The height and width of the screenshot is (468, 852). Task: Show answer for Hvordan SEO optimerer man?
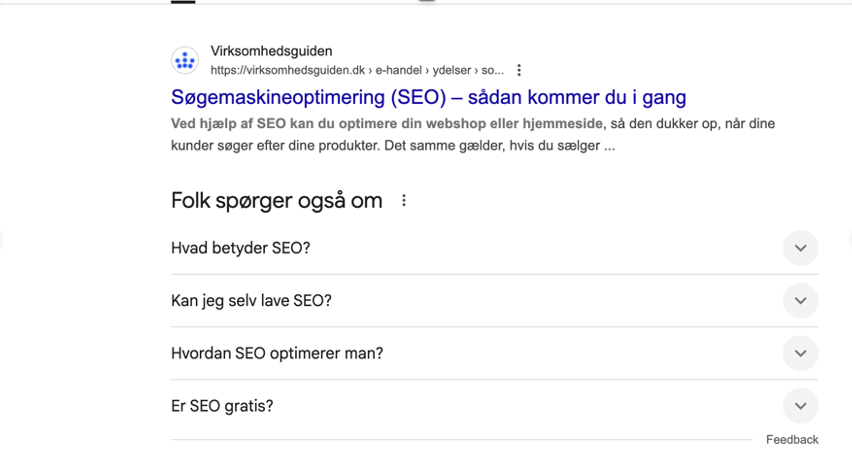click(277, 353)
